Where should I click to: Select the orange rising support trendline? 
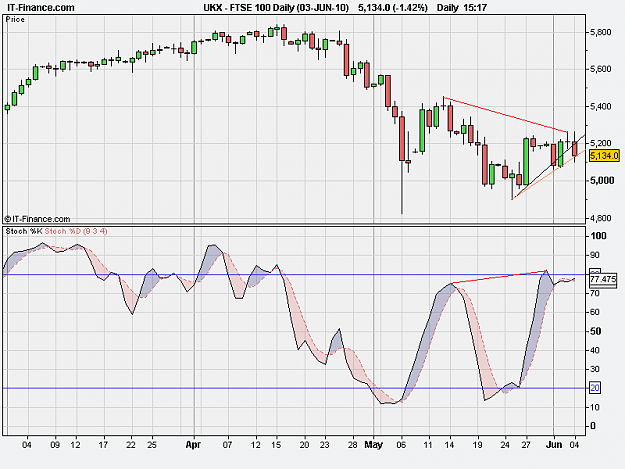coord(548,175)
